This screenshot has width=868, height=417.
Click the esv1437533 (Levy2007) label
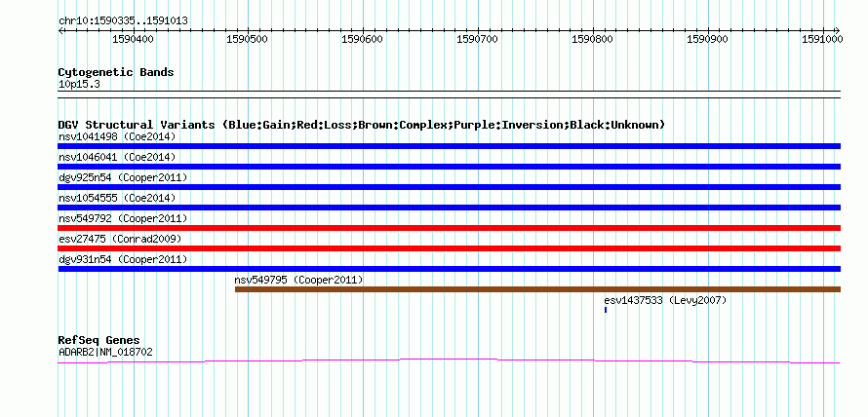(x=665, y=300)
